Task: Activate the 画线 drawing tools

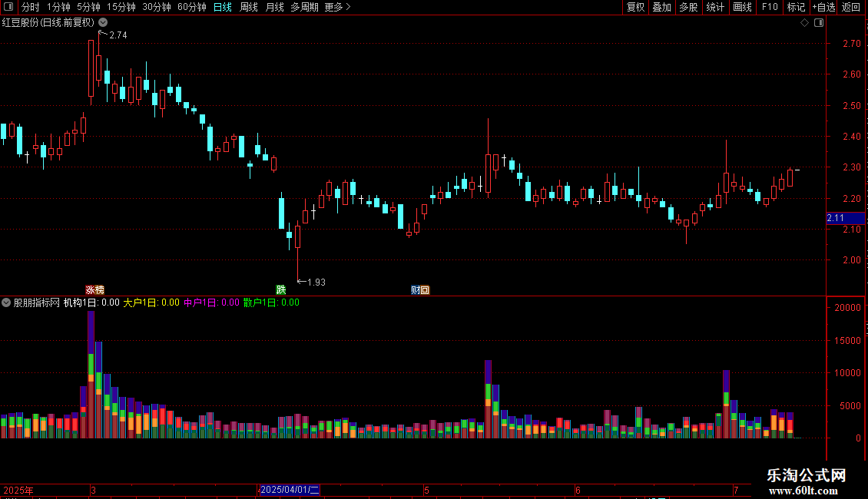Action: (742, 7)
